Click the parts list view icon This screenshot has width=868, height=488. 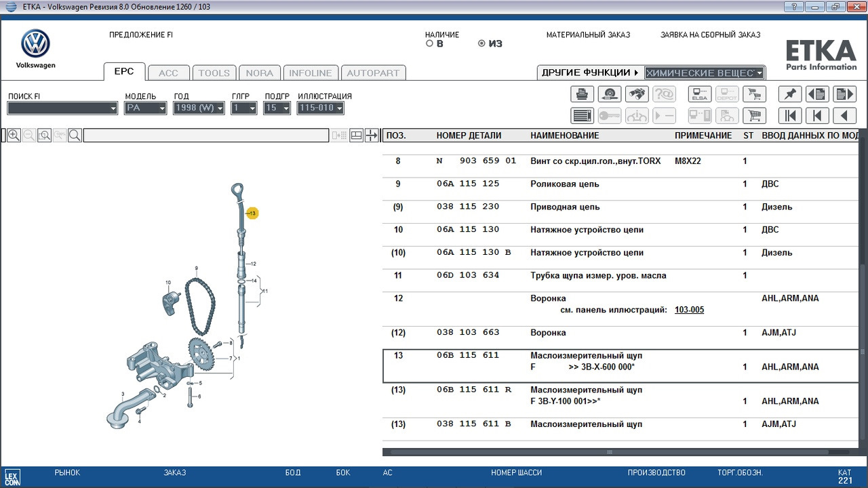pos(583,116)
